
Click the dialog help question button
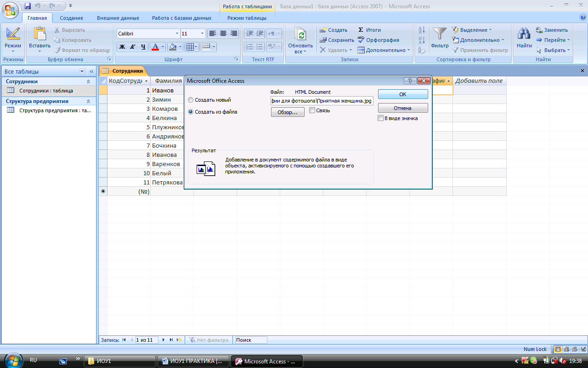[x=410, y=81]
